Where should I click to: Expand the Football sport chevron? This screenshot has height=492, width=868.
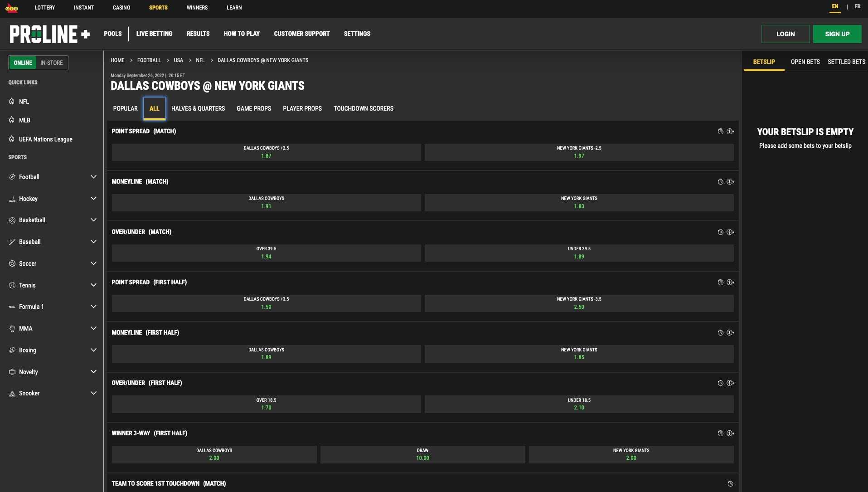coord(93,177)
